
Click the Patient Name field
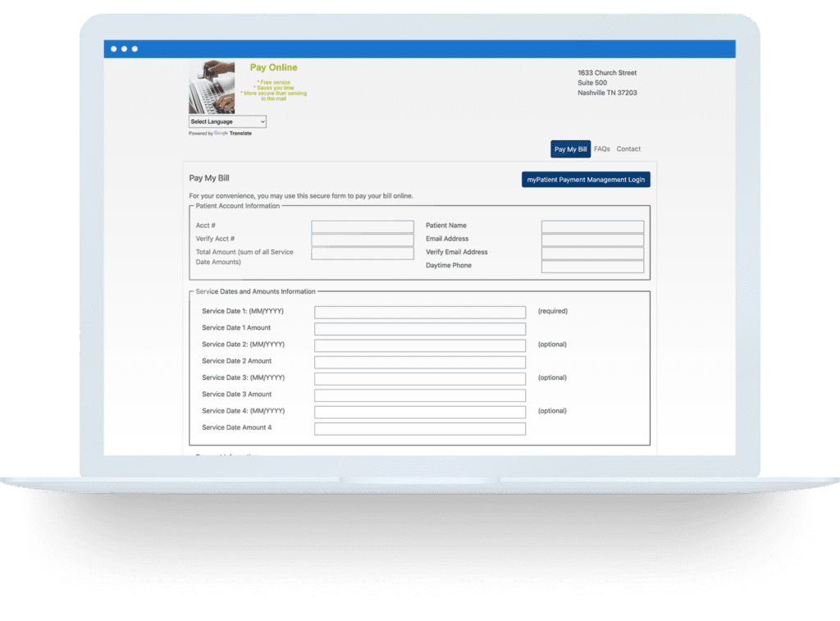tap(592, 226)
